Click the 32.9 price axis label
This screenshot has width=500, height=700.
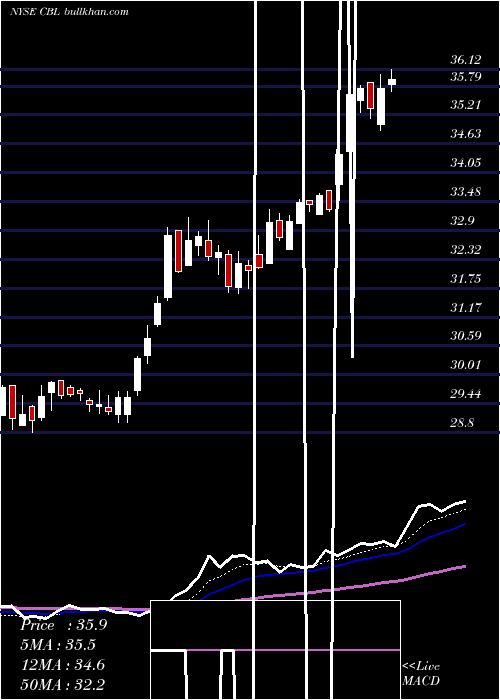462,221
